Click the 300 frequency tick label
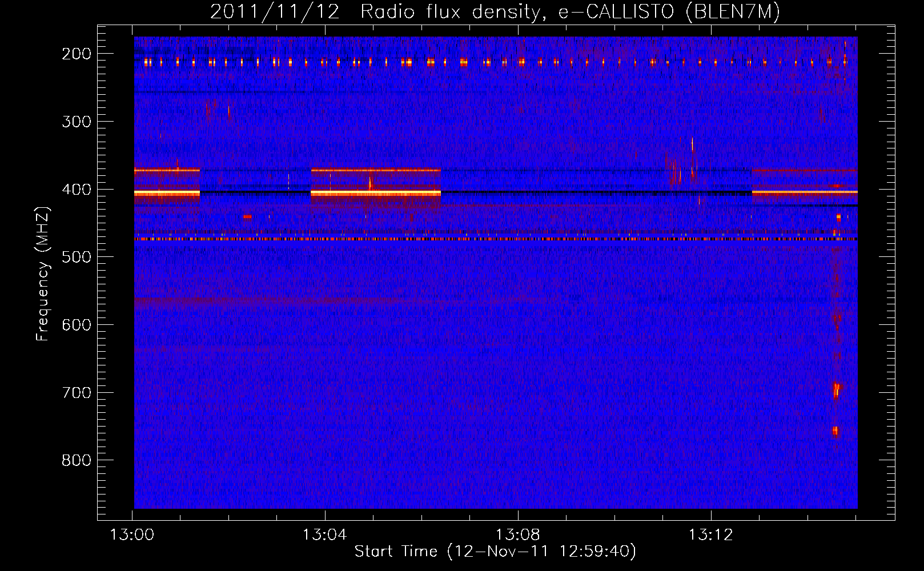924x571 pixels. coord(77,122)
